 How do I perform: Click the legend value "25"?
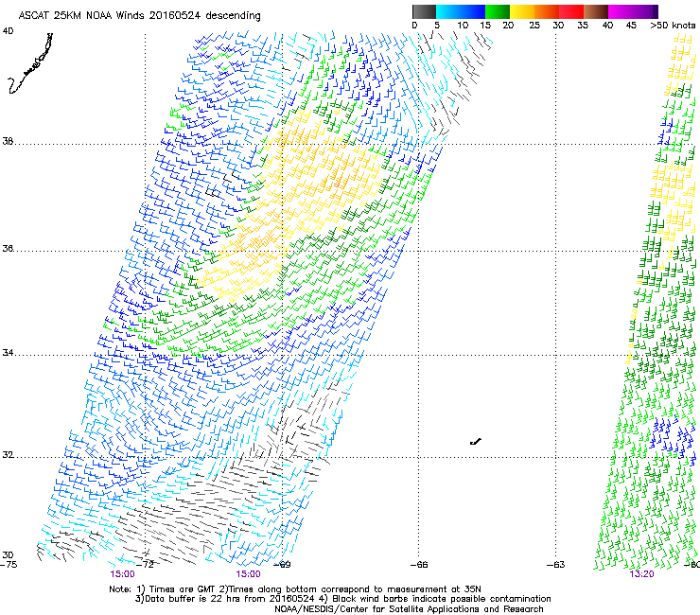point(534,26)
